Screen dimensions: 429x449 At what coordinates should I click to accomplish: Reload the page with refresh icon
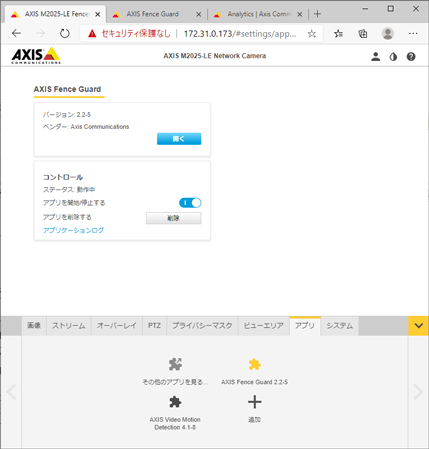[65, 33]
